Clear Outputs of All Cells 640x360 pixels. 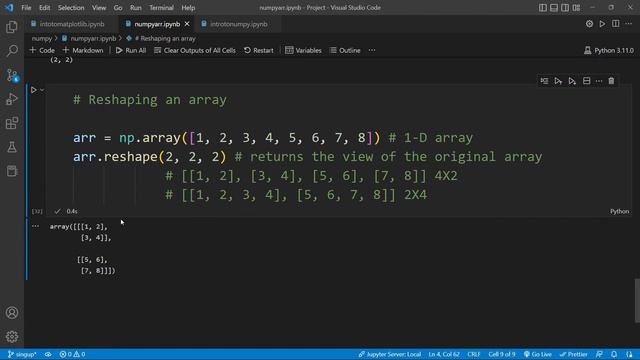pos(195,50)
